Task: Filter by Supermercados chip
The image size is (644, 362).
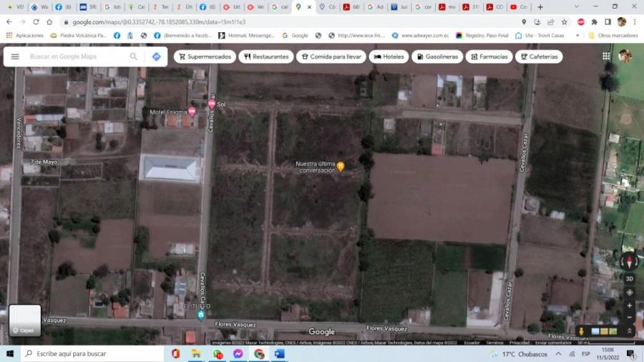Action: pyautogui.click(x=205, y=57)
